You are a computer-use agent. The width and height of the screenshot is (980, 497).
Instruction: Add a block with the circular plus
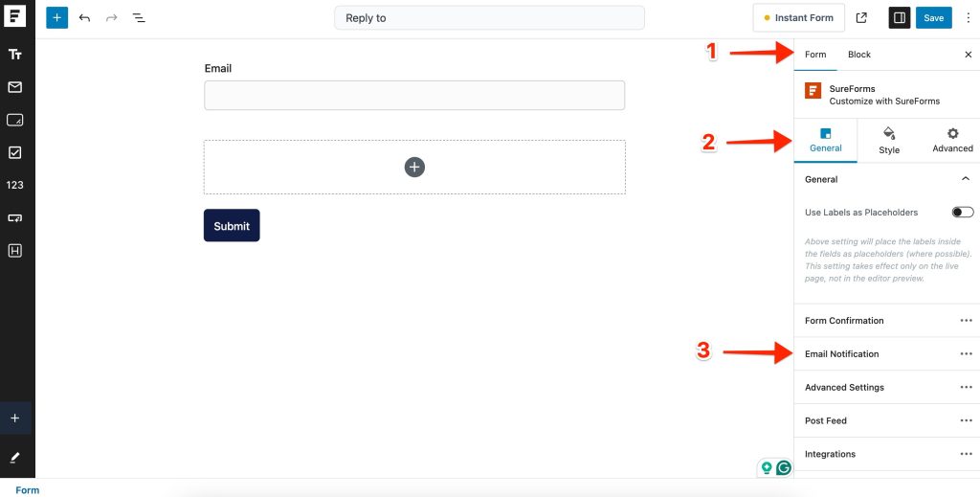(x=414, y=167)
